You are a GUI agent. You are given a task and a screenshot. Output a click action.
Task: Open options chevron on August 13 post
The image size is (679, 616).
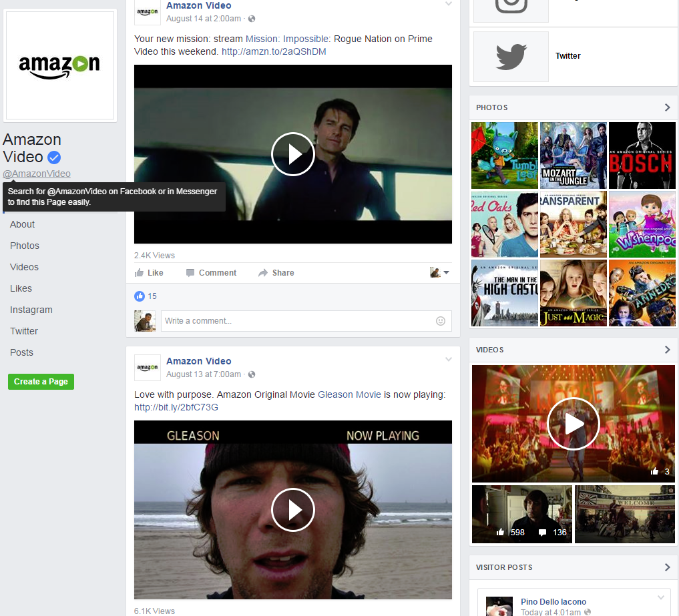pos(449,359)
